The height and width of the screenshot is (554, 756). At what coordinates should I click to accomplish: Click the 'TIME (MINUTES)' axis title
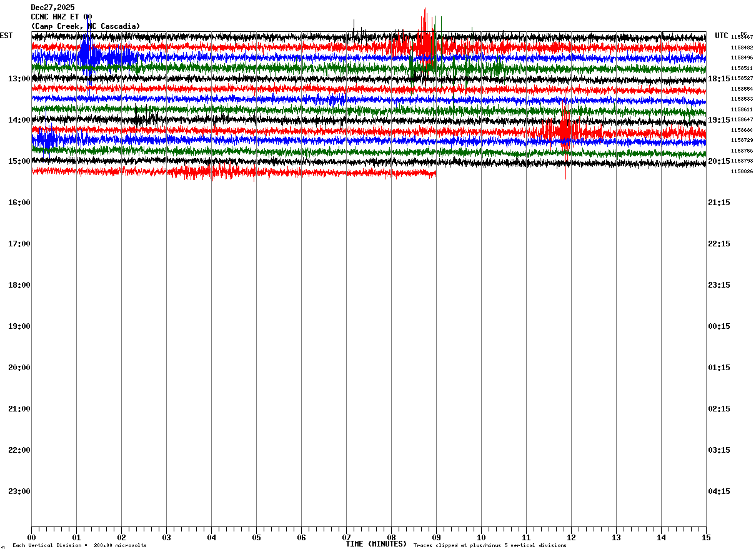click(376, 544)
